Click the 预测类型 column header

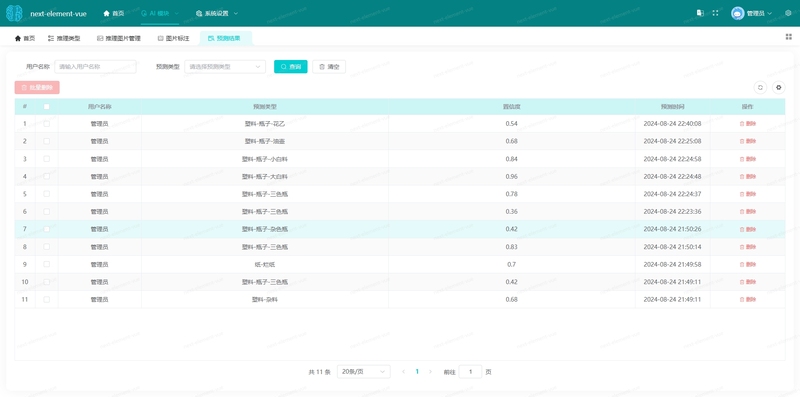click(265, 107)
